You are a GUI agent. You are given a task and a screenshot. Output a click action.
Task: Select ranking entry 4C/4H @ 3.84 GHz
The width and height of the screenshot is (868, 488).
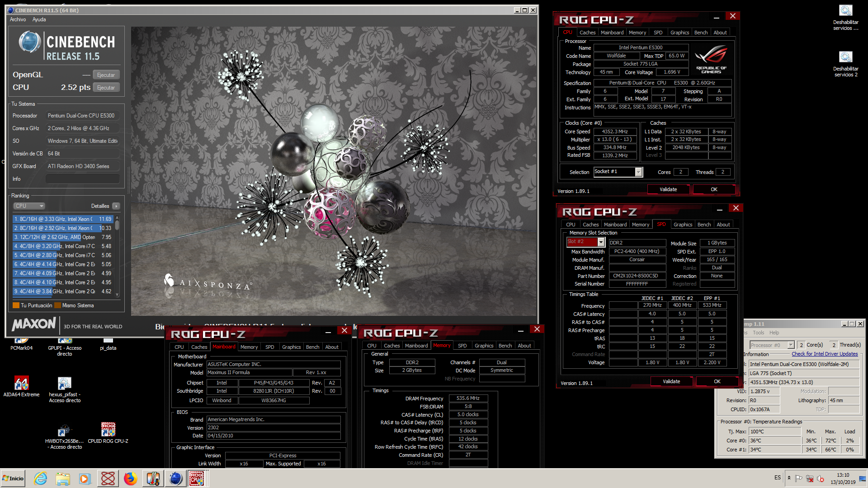tap(63, 291)
